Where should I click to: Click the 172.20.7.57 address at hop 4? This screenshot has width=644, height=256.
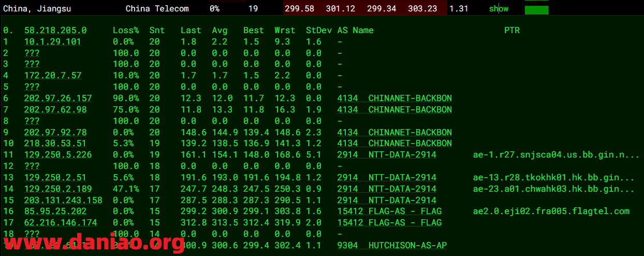click(x=52, y=76)
